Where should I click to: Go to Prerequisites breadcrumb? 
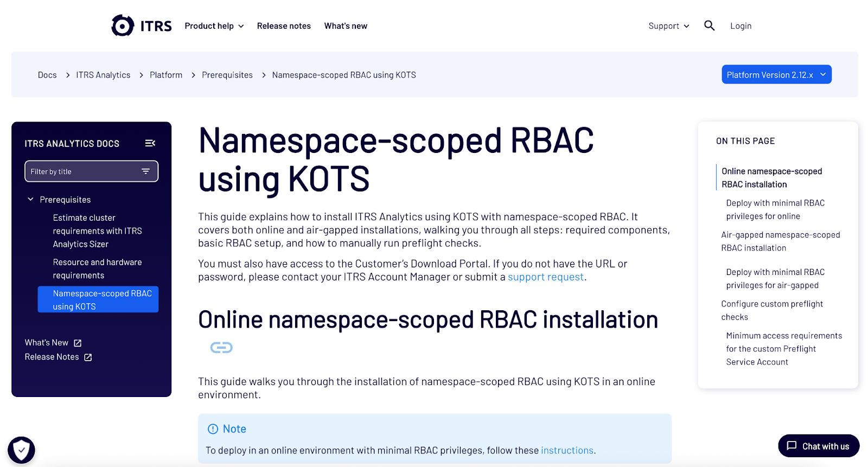point(227,75)
